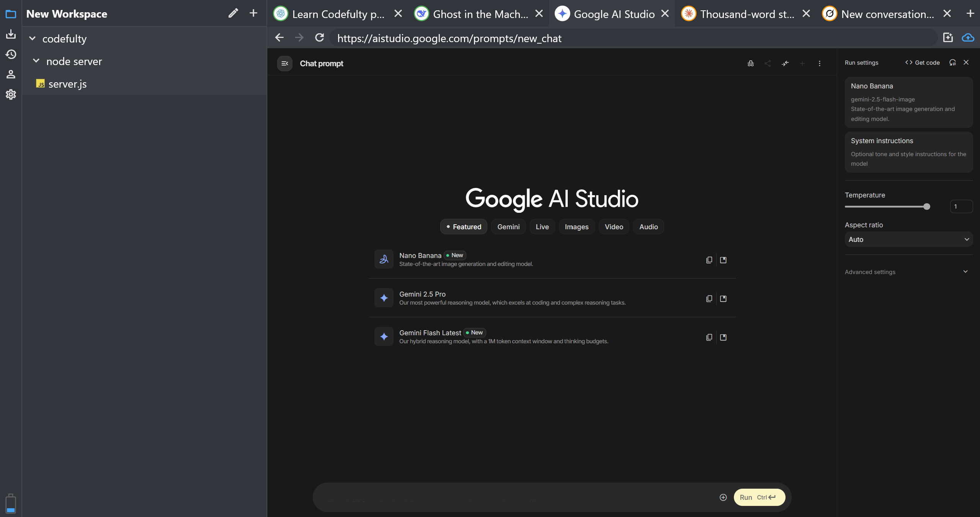Adjust the Temperature slider handle
980x517 pixels.
coord(926,207)
